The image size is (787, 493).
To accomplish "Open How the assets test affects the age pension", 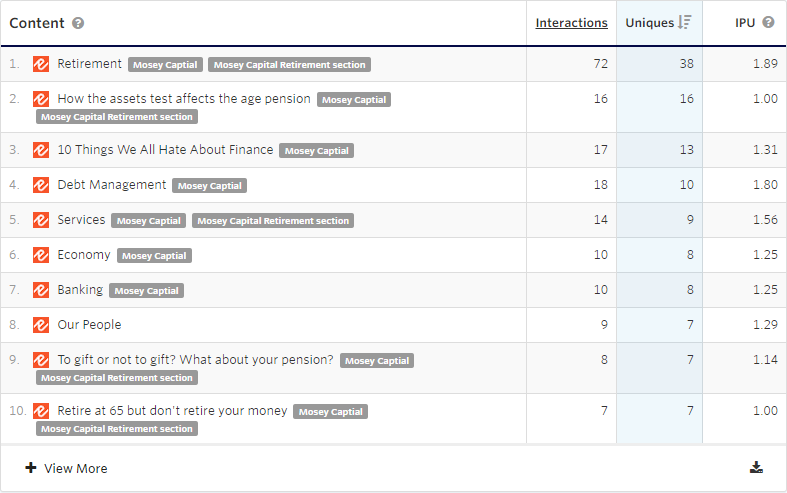I will point(184,99).
